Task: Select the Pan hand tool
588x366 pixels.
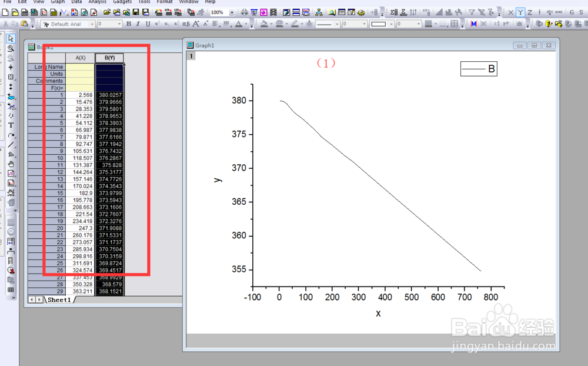Action: point(11,164)
